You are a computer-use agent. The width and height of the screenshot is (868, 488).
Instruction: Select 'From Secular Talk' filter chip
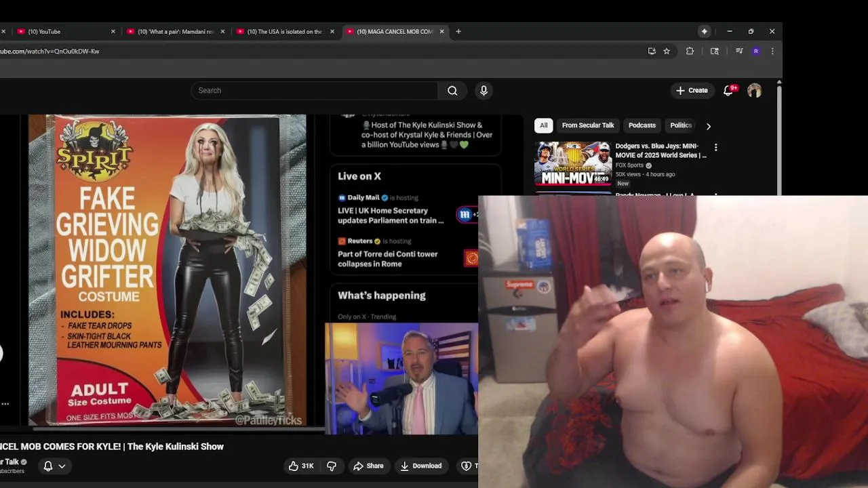588,125
